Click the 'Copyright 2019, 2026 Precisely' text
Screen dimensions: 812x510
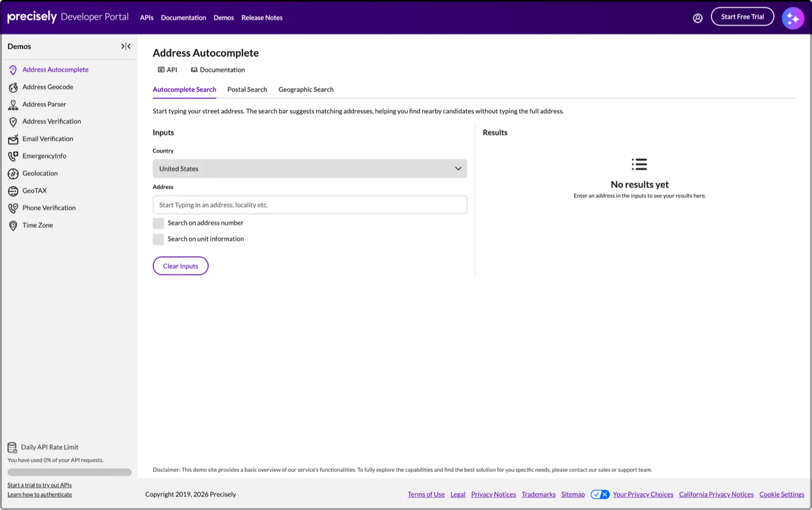coord(191,494)
